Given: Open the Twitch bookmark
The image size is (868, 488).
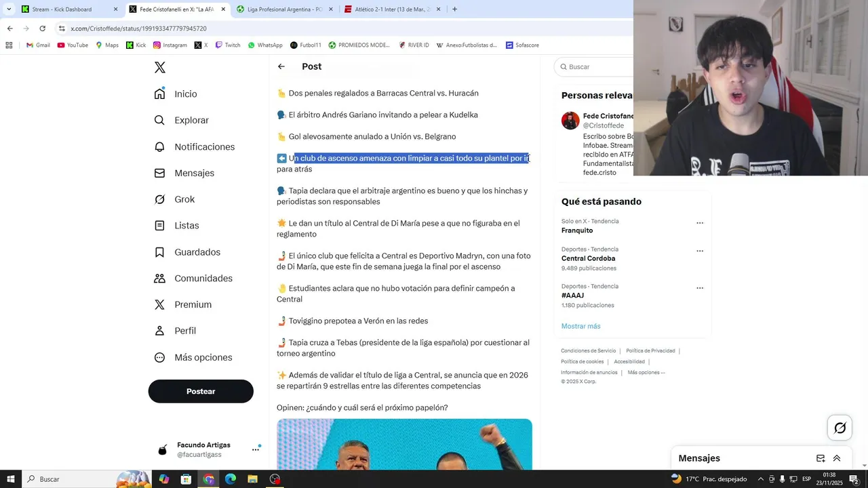Looking at the screenshot, I should 228,45.
